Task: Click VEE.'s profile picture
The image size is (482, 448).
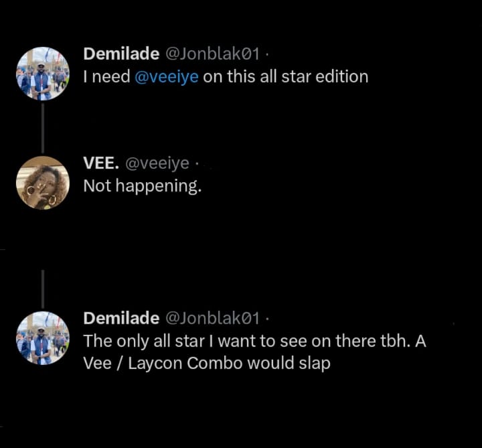Action: [42, 183]
